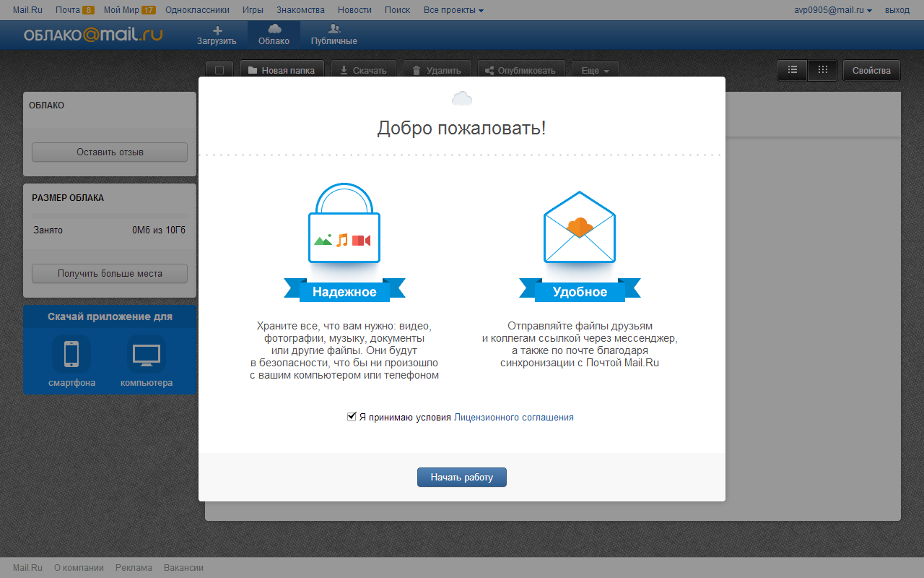Toggle the select-all checkbox in toolbar

(x=219, y=71)
